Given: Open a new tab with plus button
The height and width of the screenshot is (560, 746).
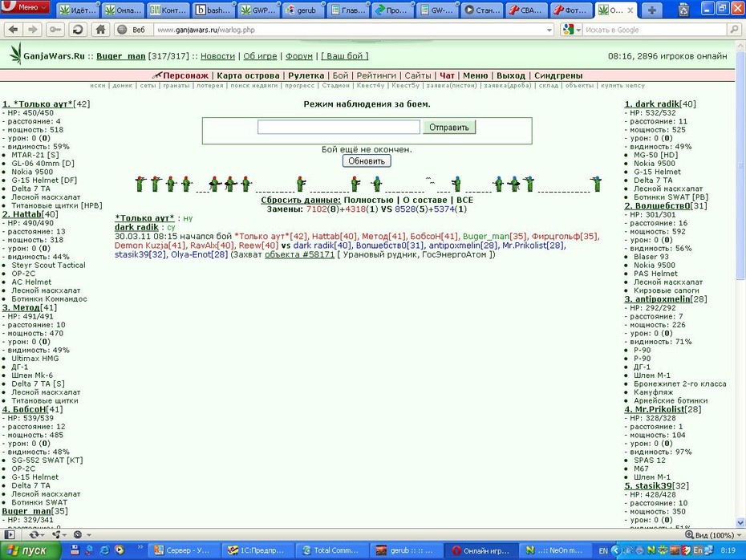Looking at the screenshot, I should 652,10.
